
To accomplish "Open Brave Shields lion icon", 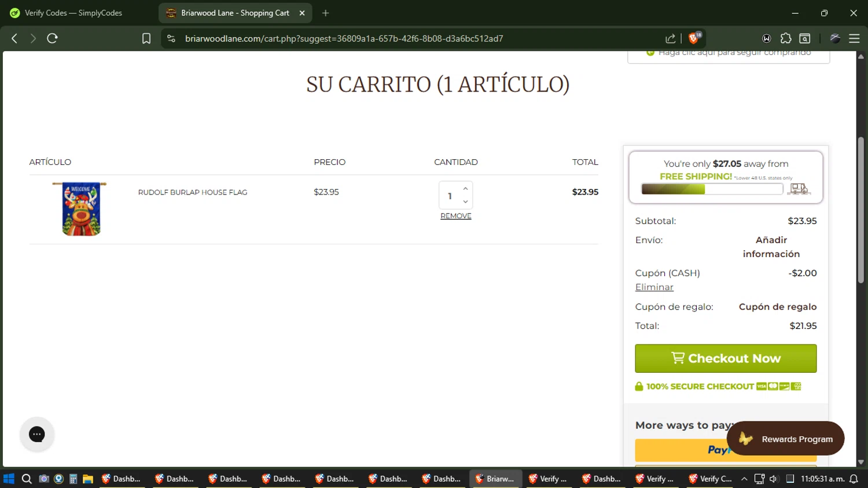I will (x=694, y=38).
